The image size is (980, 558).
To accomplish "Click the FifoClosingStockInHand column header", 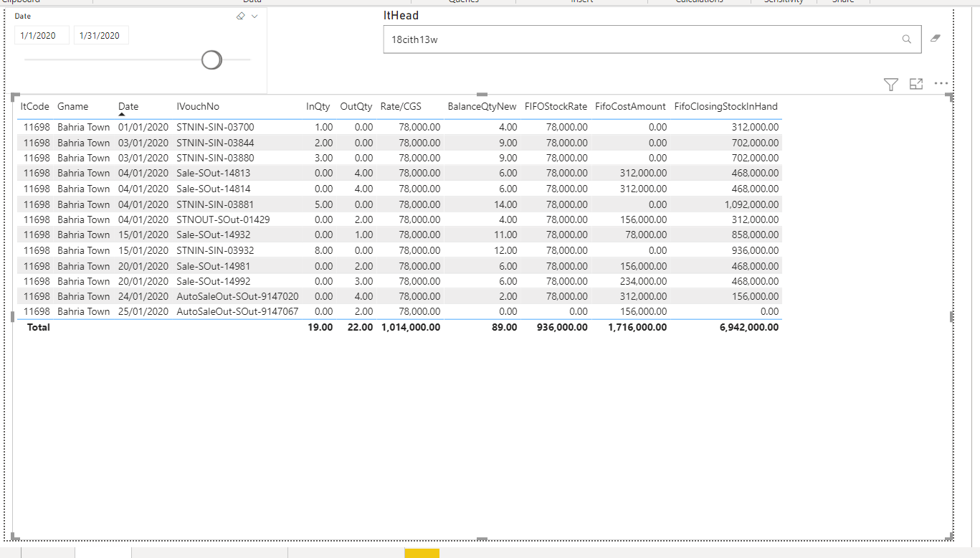I will (726, 106).
